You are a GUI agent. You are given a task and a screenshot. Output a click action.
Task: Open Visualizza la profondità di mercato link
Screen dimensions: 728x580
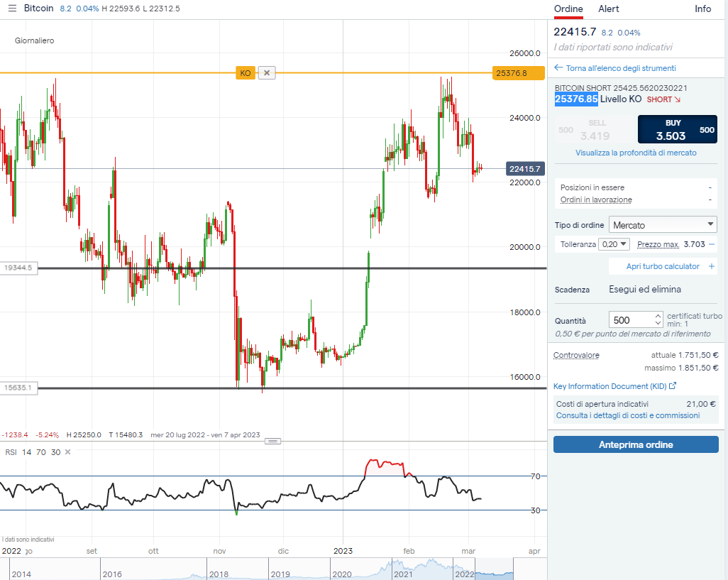[636, 153]
